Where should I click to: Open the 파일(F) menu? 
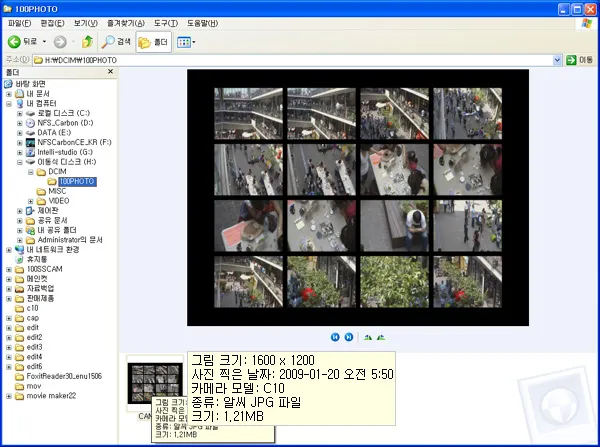coord(19,22)
